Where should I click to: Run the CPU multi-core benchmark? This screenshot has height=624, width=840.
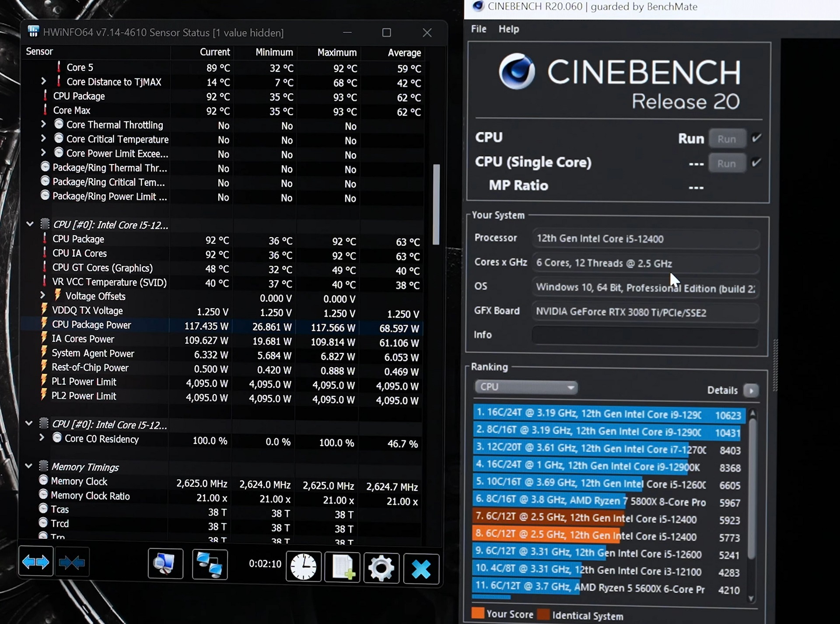pos(727,139)
